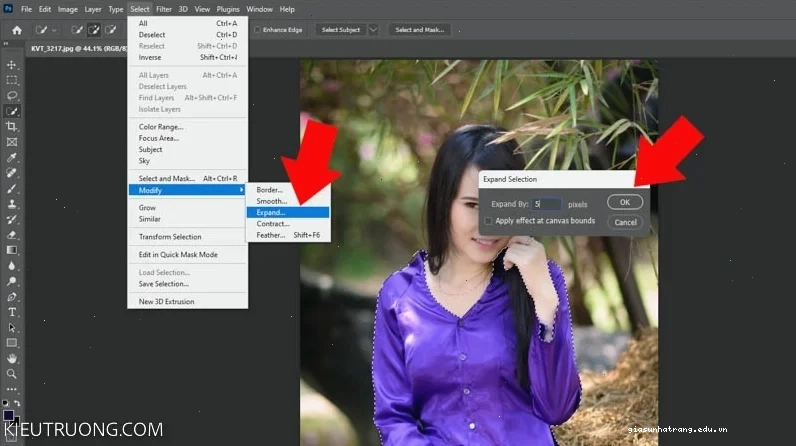Expand the toolbar panel double-arrow
The image size is (796, 446).
click(6, 44)
